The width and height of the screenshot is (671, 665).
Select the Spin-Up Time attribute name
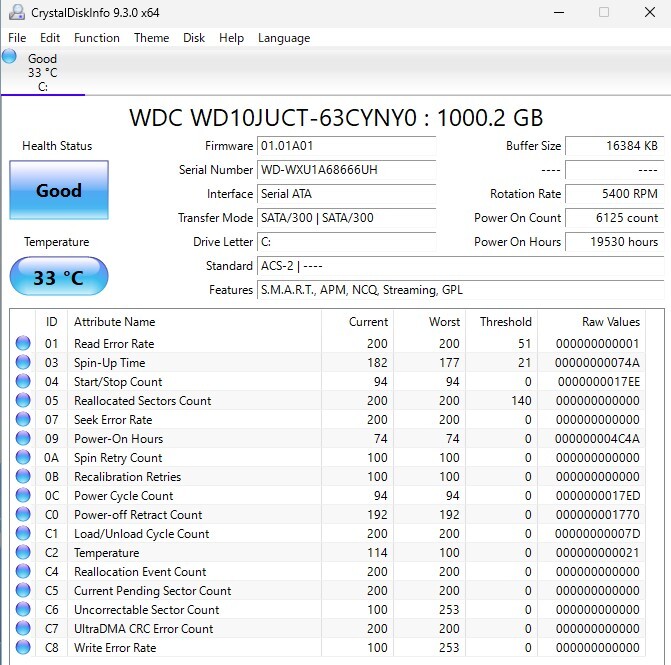pyautogui.click(x=110, y=363)
